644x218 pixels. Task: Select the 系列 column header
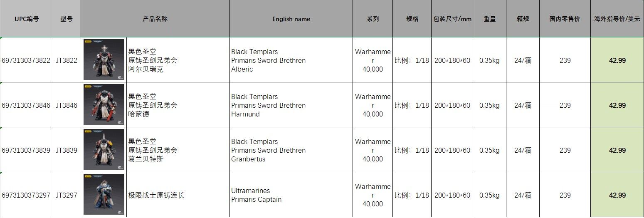point(373,19)
